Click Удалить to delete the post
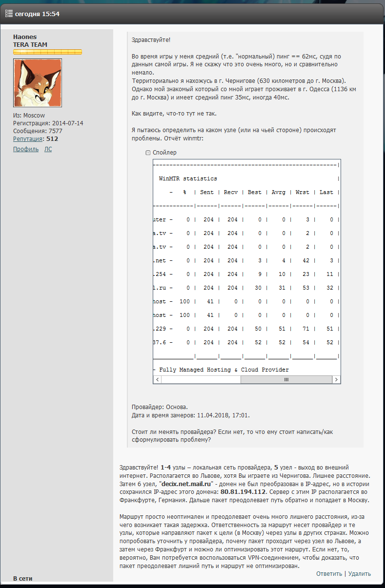This screenshot has width=385, height=588. [360, 574]
